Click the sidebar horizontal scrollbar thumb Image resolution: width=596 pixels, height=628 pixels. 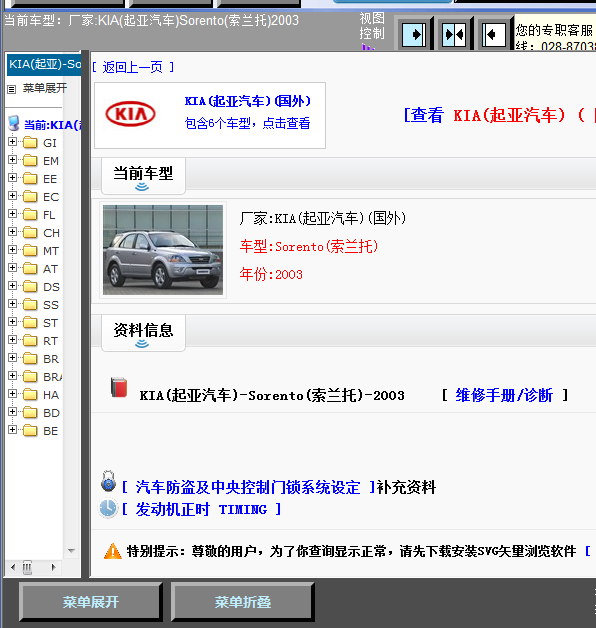(27, 567)
